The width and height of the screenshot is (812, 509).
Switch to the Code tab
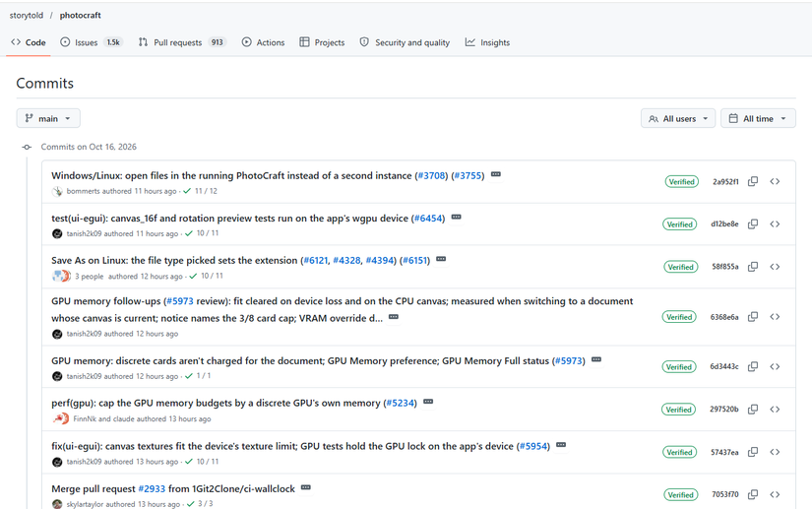coord(29,42)
